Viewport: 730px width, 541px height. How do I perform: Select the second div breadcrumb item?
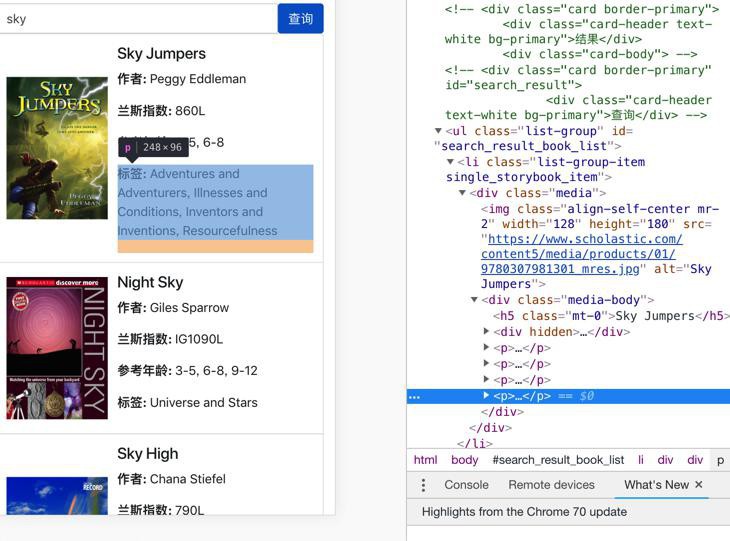[x=695, y=460]
